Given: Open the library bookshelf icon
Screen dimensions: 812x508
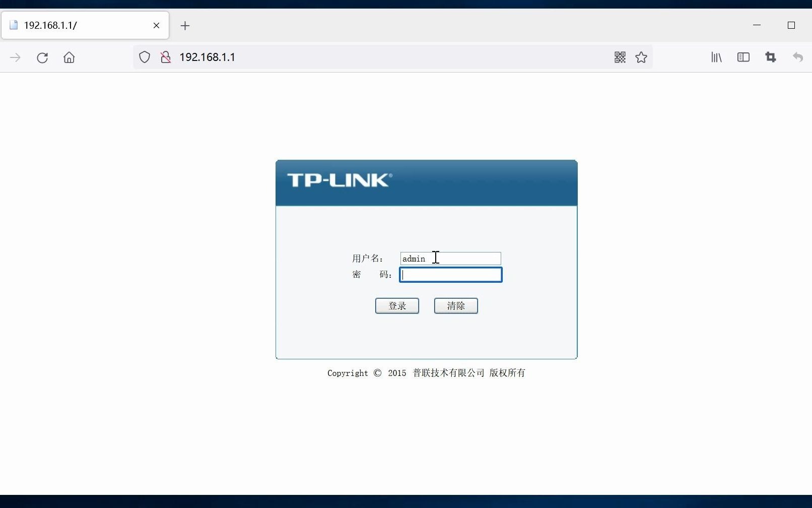Looking at the screenshot, I should point(716,57).
